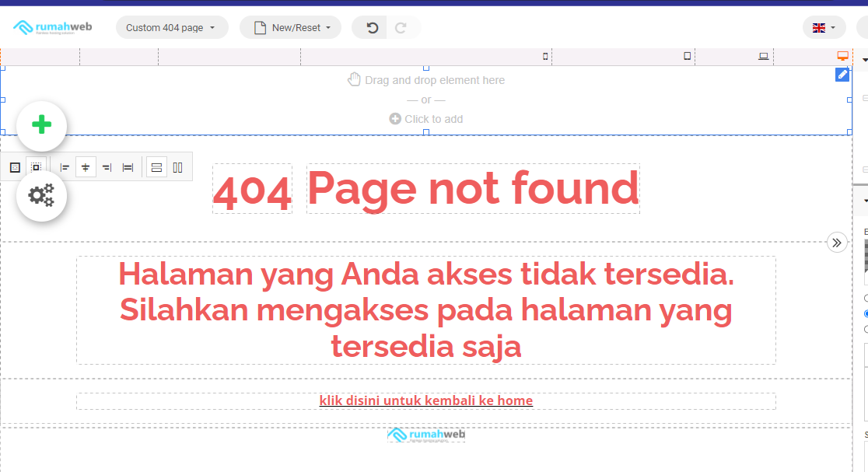Image resolution: width=868 pixels, height=472 pixels.
Task: Switch to tablet viewport icon
Action: tap(687, 57)
